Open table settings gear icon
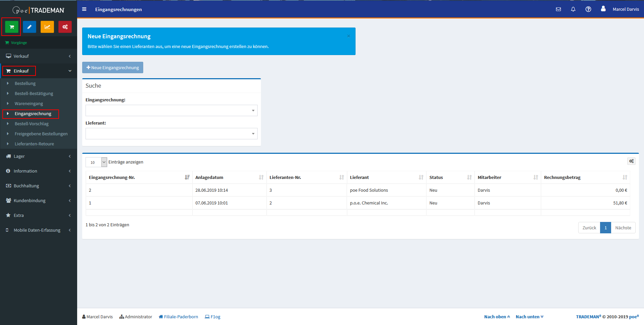The width and height of the screenshot is (644, 325). (x=631, y=161)
